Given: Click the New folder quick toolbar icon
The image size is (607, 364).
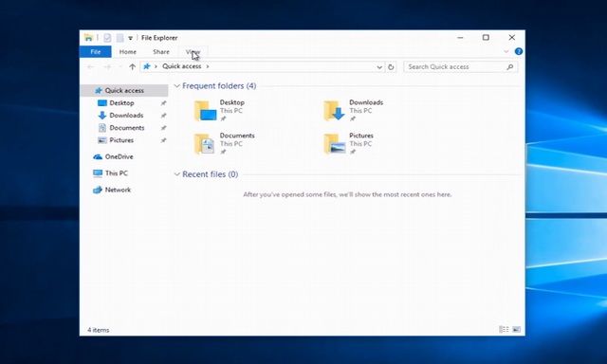Looking at the screenshot, I should click(120, 38).
